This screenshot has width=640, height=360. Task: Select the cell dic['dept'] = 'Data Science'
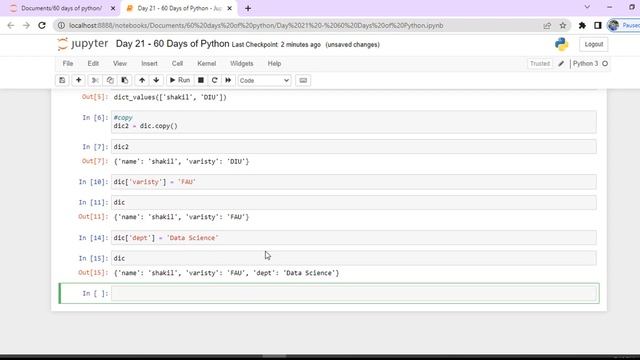pyautogui.click(x=353, y=238)
